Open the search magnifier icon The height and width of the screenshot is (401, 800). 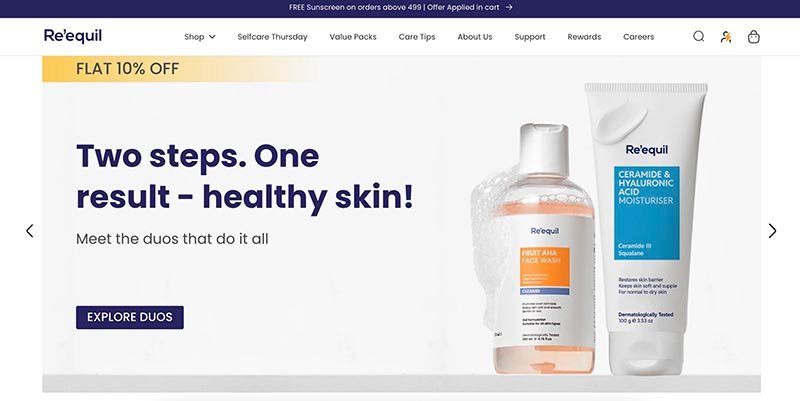[x=698, y=36]
